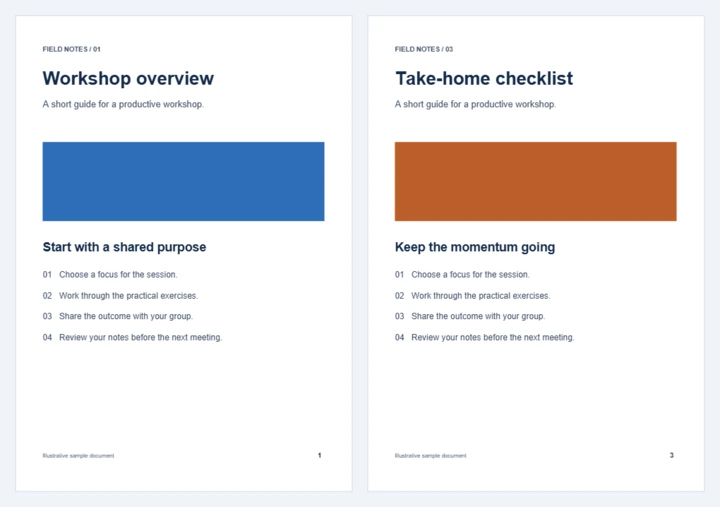Screen dimensions: 720x507
Task: Click the "FIELD NOTES / 01" header label
Action: (71, 49)
